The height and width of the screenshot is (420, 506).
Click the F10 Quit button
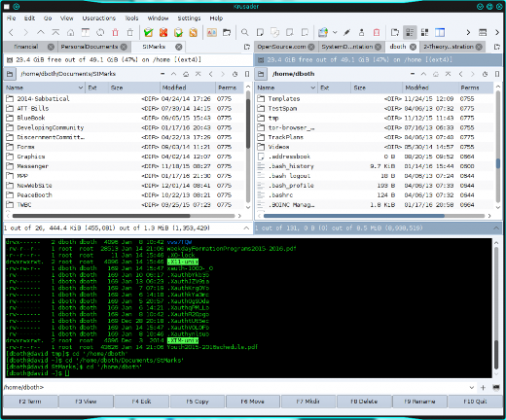pos(475,402)
